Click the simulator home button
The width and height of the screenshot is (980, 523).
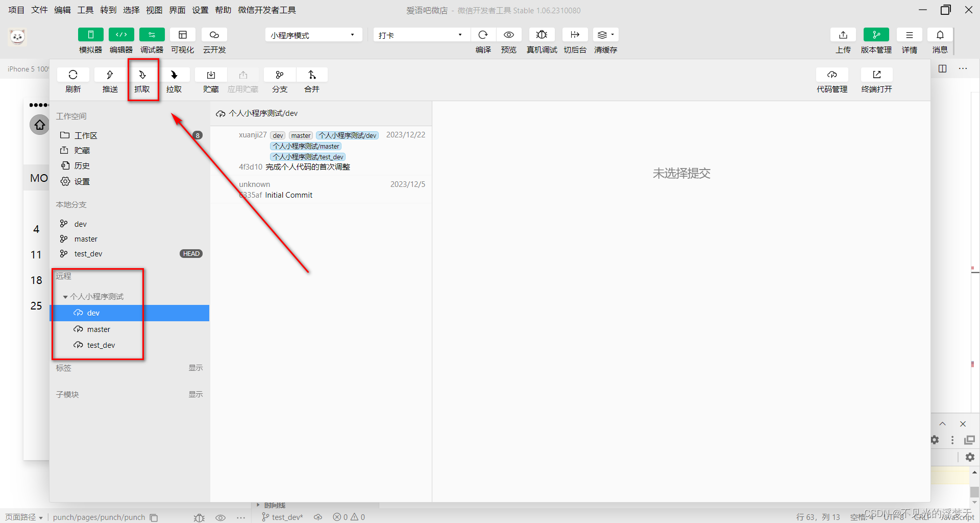[x=40, y=125]
